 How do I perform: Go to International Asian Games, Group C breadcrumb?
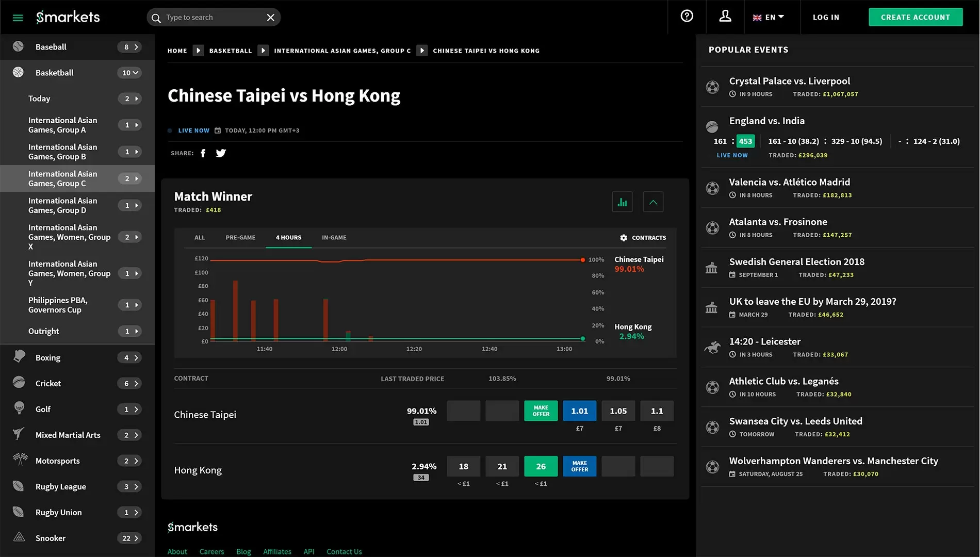coord(342,51)
